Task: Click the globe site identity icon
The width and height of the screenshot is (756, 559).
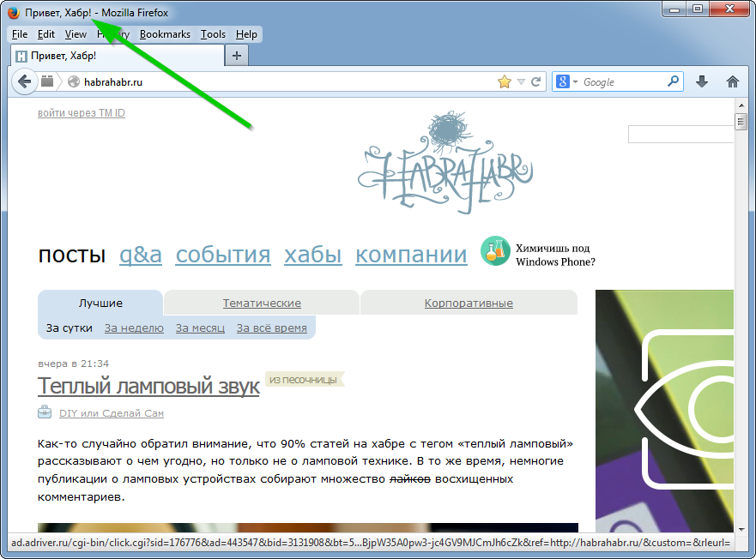Action: tap(74, 82)
